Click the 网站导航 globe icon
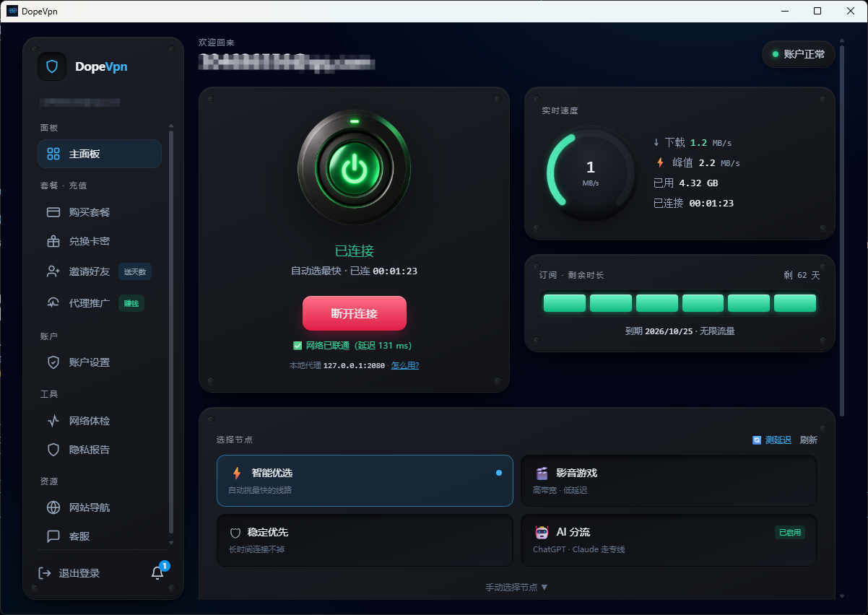868x615 pixels. (x=53, y=507)
